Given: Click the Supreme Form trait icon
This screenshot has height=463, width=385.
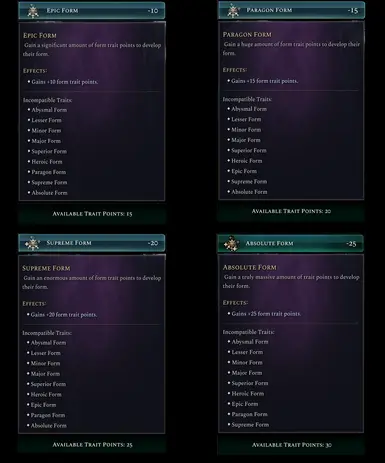Looking at the screenshot, I should (x=33, y=243).
